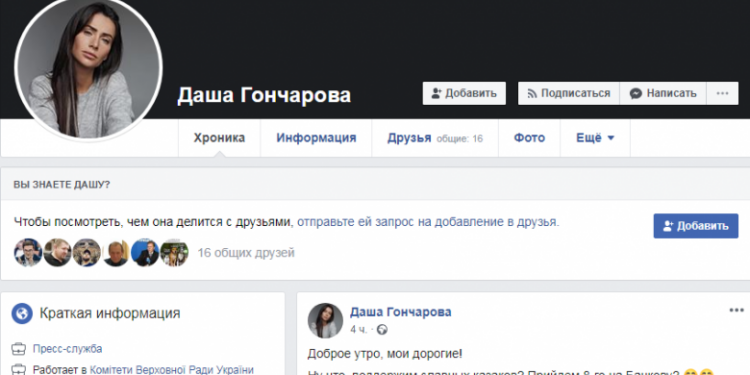
Task: Click the third mutual friend avatar
Action: pos(87,253)
